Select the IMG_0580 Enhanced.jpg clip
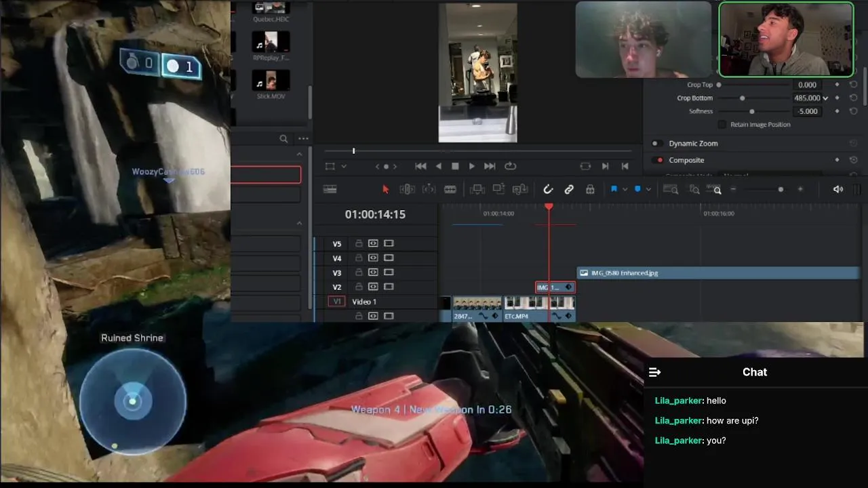 (718, 273)
